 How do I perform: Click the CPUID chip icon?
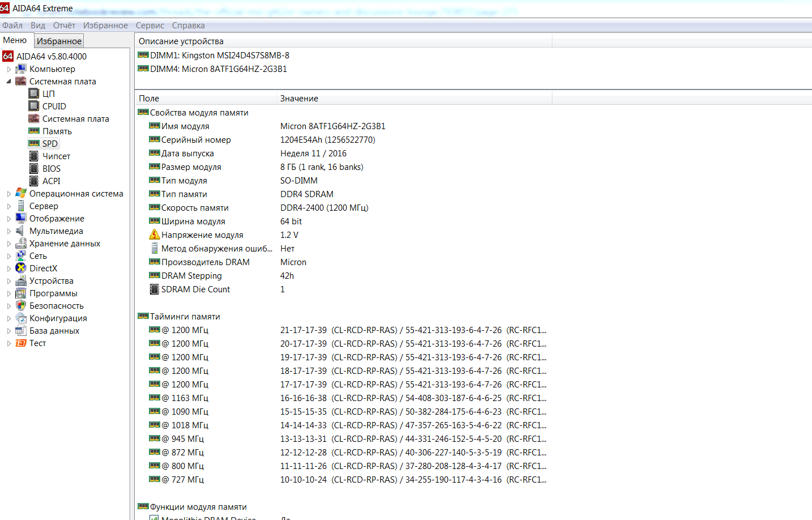(x=34, y=106)
